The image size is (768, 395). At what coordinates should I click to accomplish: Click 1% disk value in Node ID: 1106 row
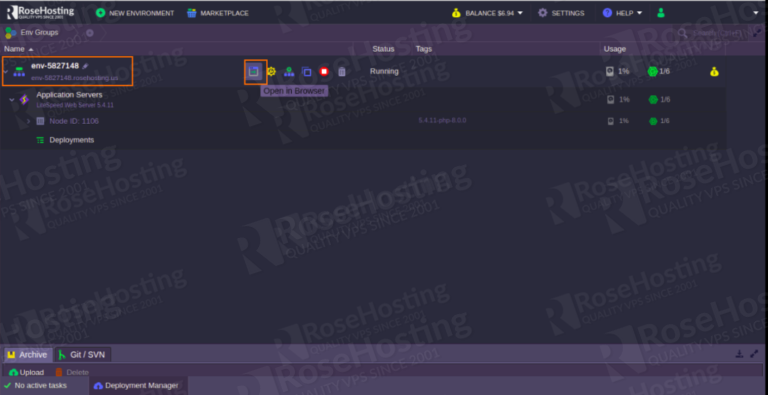click(624, 121)
